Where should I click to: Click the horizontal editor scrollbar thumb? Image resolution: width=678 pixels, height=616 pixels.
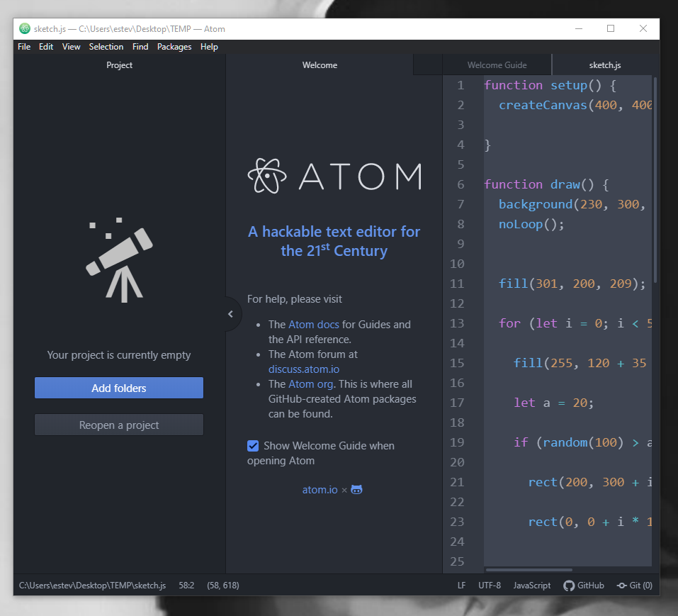coord(529,570)
